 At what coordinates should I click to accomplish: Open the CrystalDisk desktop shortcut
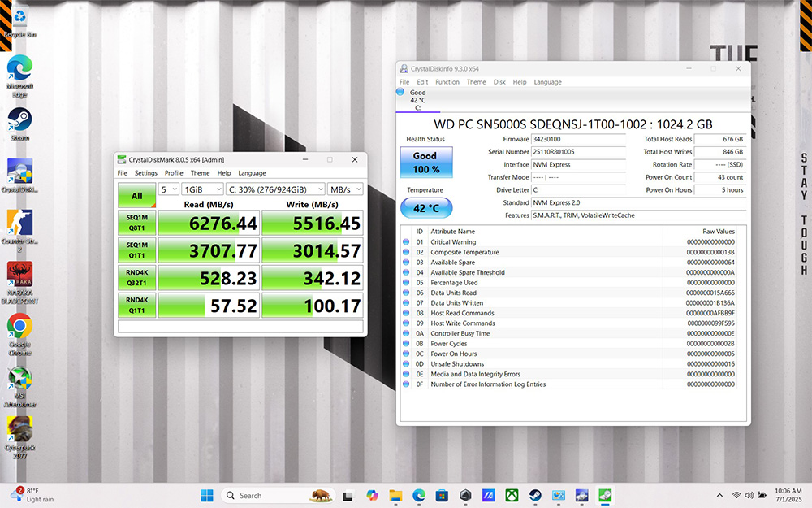(19, 176)
